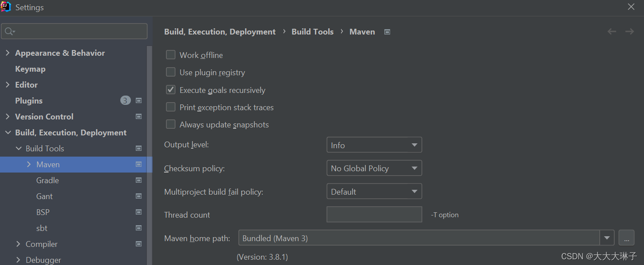Select BSP under Build Tools
Screen dimensions: 644x265
tap(43, 212)
